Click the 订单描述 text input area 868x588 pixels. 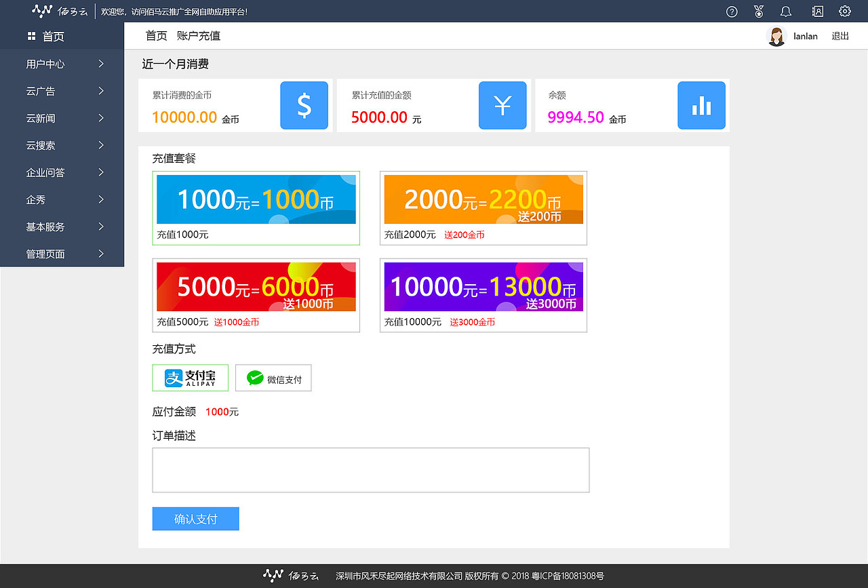(x=371, y=469)
